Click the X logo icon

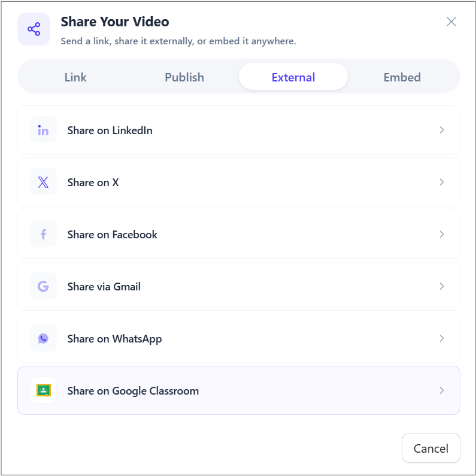(x=43, y=182)
